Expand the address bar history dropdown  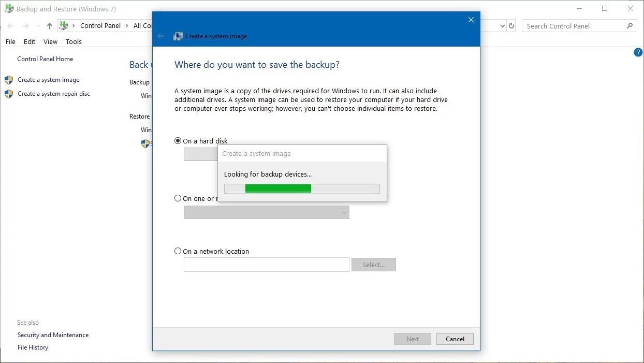(502, 26)
